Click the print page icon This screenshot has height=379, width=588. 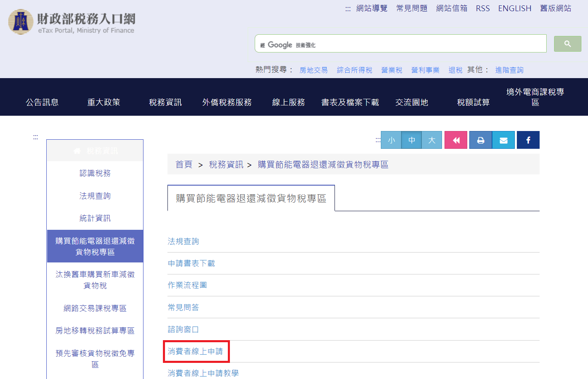480,140
